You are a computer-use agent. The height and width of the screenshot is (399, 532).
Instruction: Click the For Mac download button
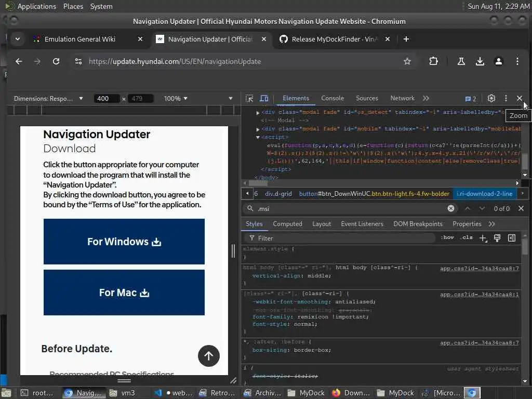[x=124, y=292]
